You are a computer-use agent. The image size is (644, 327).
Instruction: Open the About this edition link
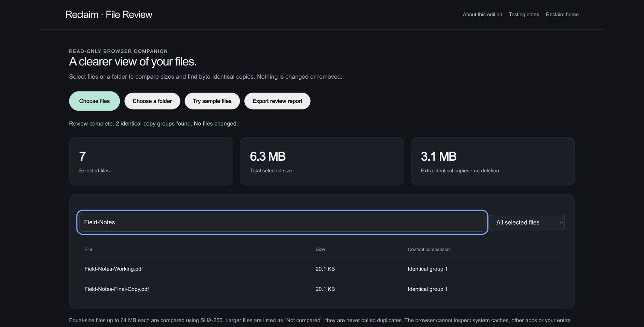(482, 14)
